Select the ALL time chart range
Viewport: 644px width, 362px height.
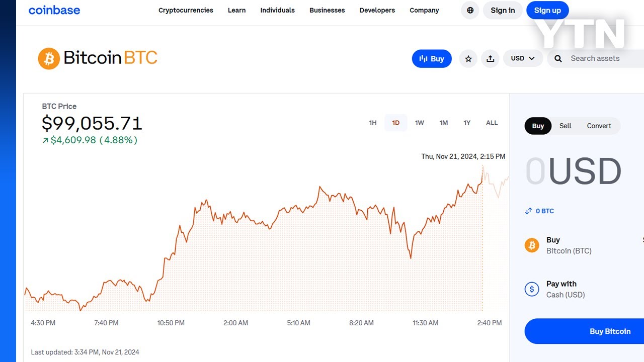(x=492, y=123)
